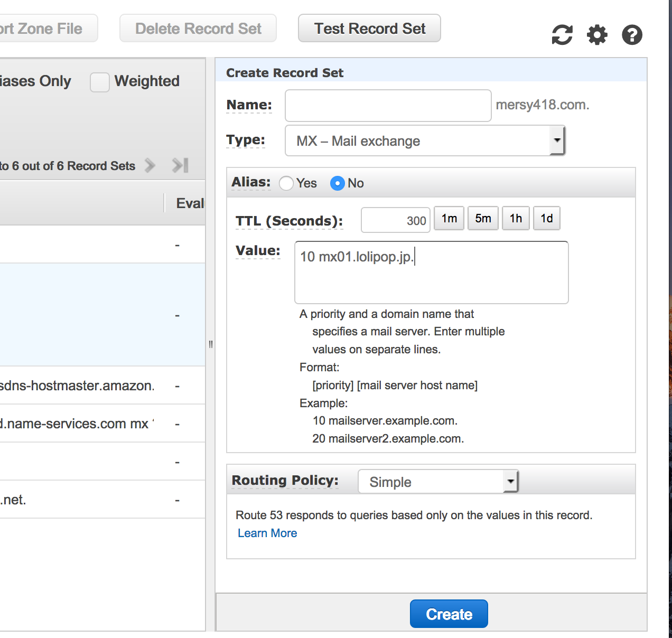Click the panel splitter handle
The image size is (672, 638).
pos(211,344)
